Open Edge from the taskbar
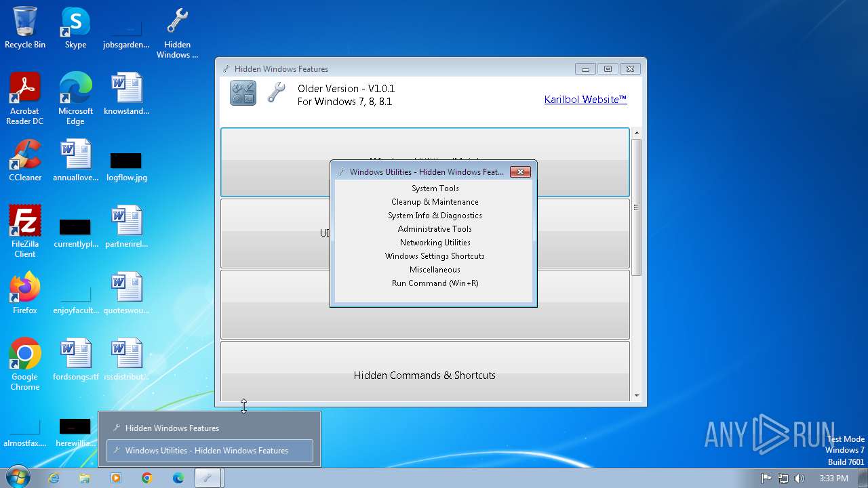 coord(178,478)
